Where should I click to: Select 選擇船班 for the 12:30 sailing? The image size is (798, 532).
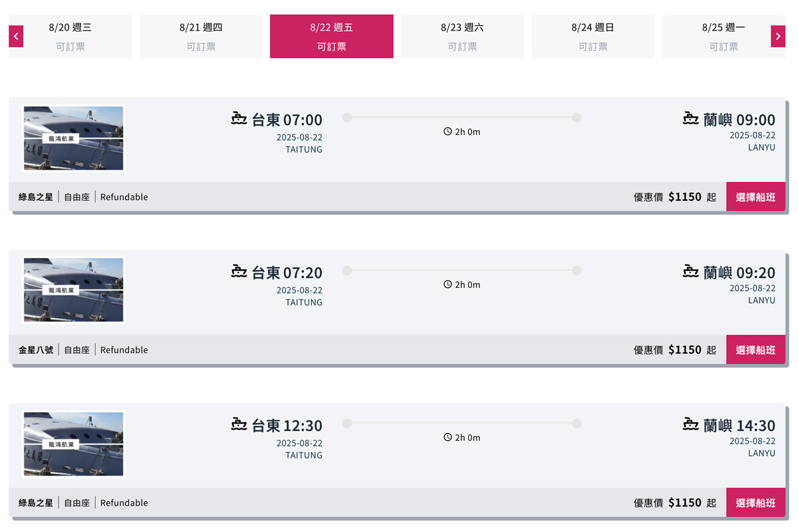tap(755, 503)
